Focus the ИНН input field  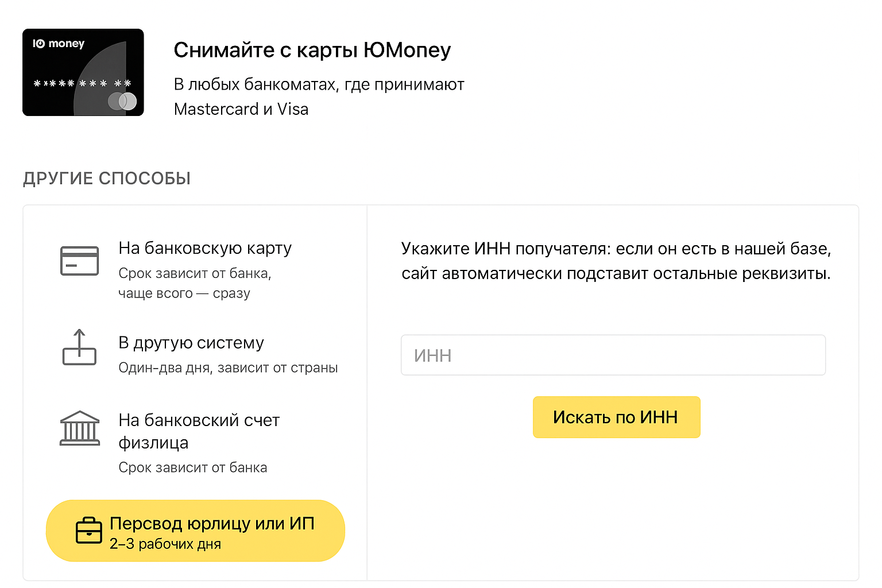click(613, 355)
